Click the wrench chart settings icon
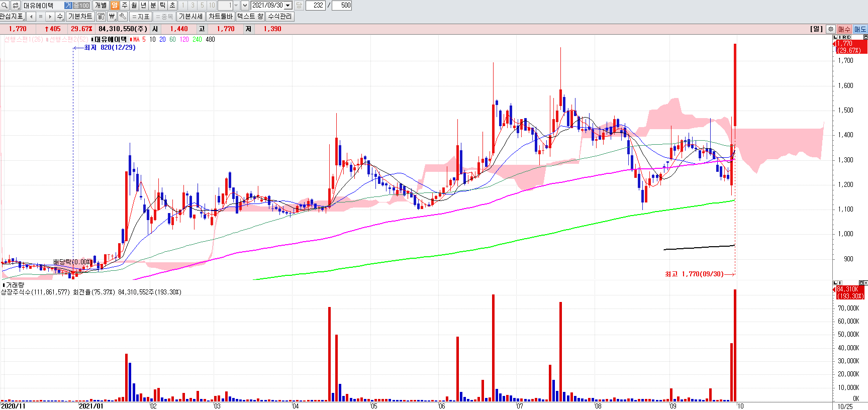Viewport: 868px width, 410px height. click(123, 16)
